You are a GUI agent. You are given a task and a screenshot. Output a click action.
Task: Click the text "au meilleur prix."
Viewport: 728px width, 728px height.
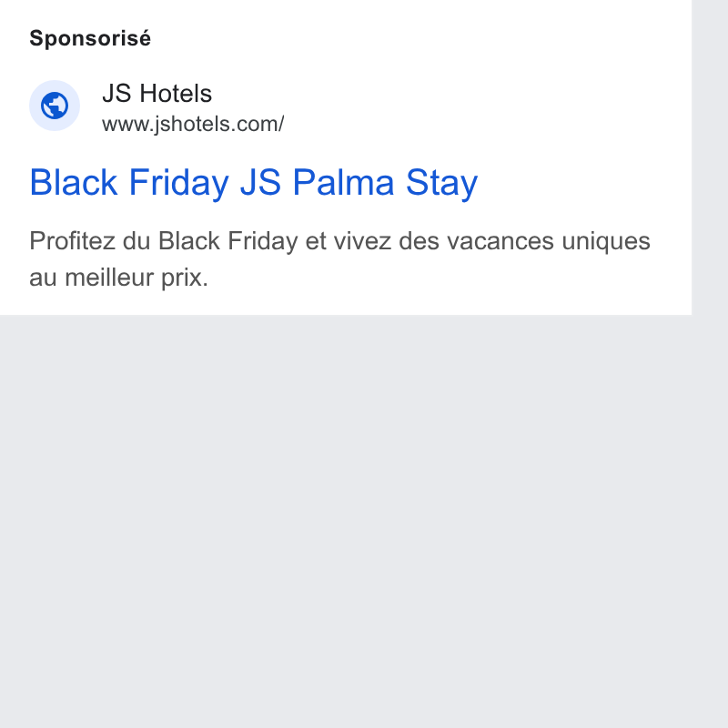pos(118,278)
